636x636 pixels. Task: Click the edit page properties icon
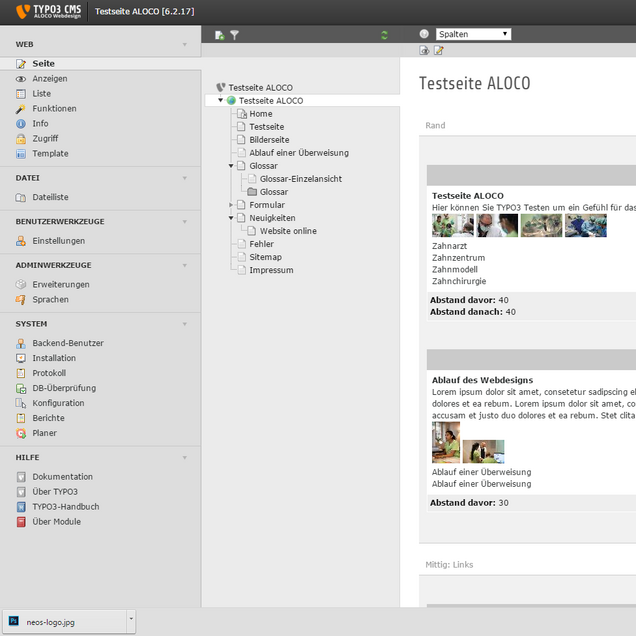coord(438,50)
